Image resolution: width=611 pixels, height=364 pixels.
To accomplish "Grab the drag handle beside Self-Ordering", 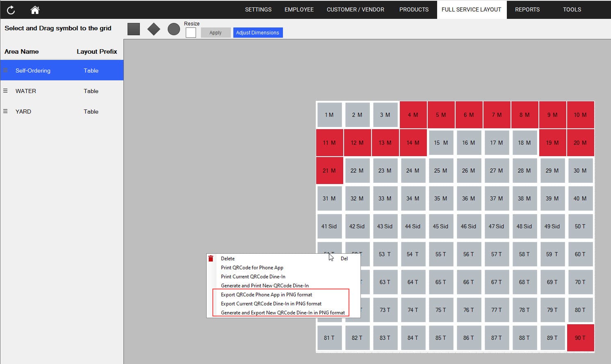I will coord(5,71).
